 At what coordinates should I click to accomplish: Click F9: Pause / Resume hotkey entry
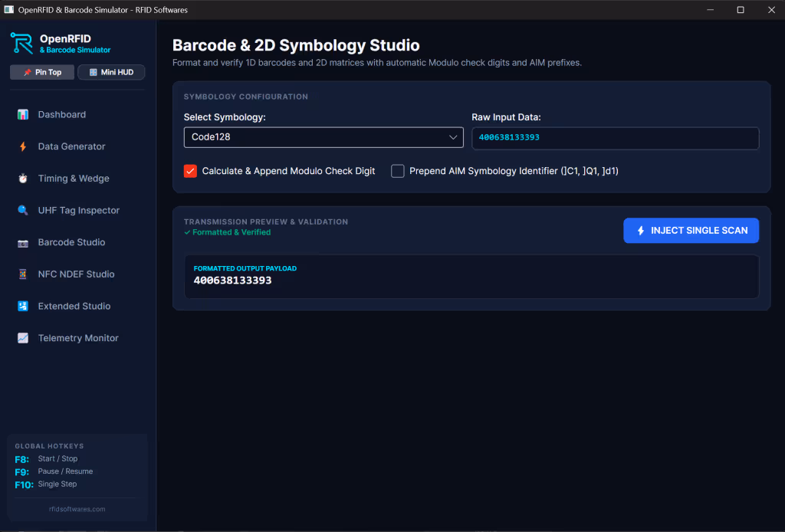54,471
